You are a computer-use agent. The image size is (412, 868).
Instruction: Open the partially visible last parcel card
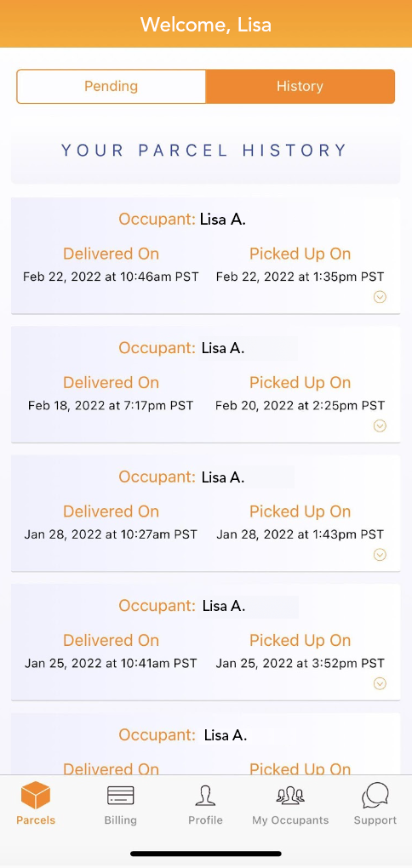(205, 744)
